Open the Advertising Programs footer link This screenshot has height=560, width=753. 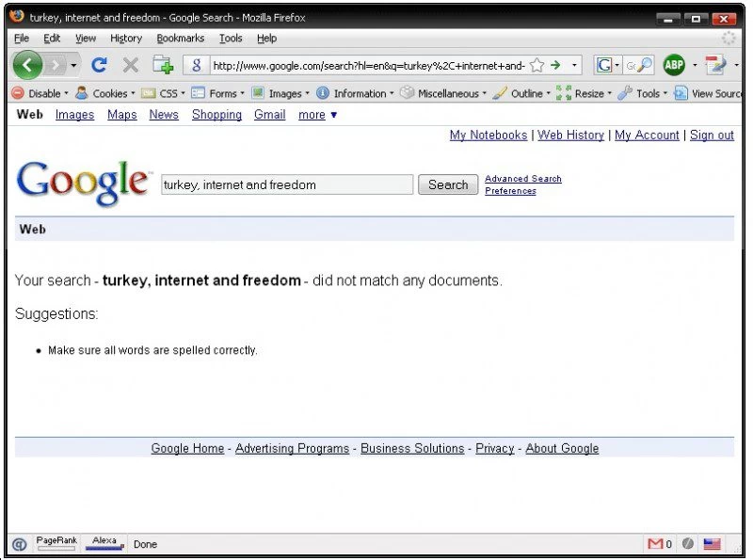click(292, 448)
